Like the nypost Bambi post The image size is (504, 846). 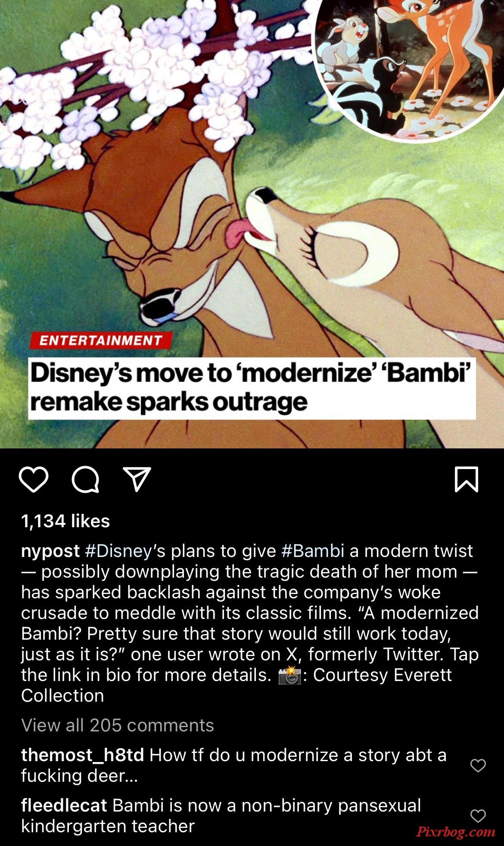click(34, 479)
